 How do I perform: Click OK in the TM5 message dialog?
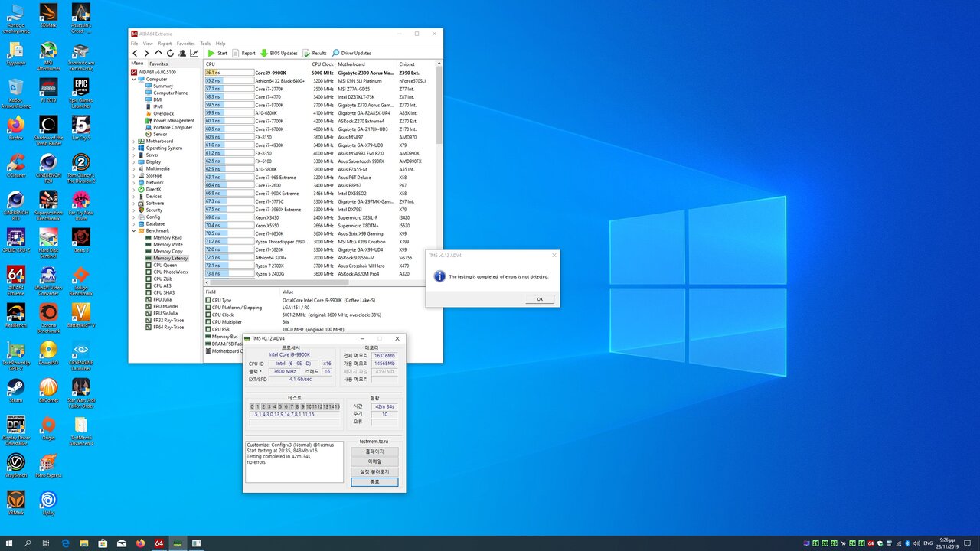tap(540, 299)
